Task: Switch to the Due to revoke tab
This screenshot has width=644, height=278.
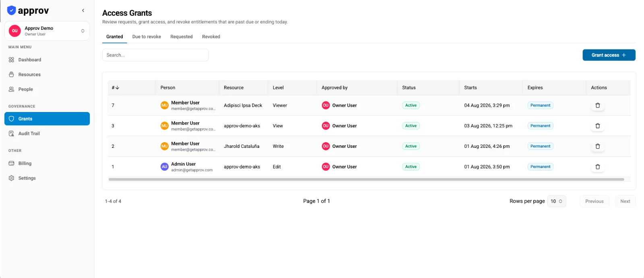Action: click(x=147, y=37)
